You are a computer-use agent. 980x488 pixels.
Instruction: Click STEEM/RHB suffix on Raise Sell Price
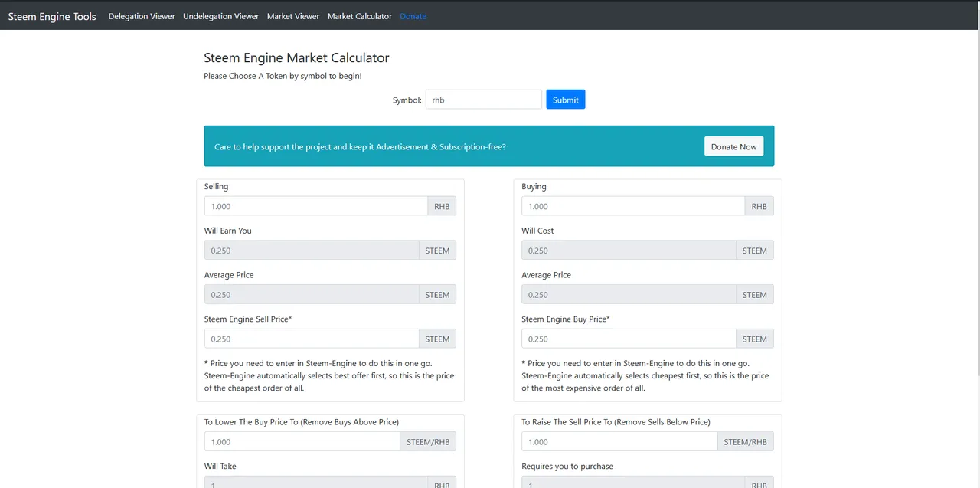[x=746, y=442]
